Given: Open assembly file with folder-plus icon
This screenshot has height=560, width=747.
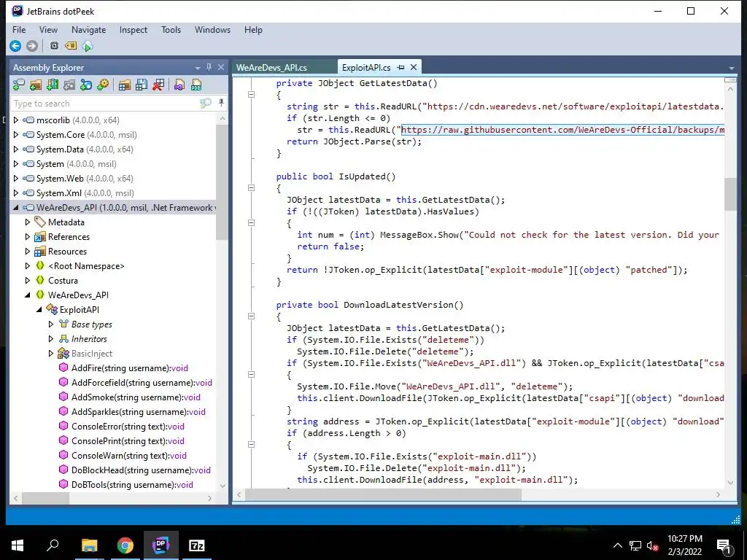Looking at the screenshot, I should tap(36, 85).
